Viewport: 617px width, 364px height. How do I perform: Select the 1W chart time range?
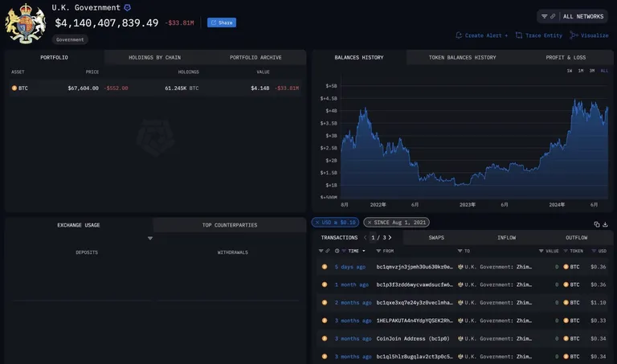click(x=570, y=71)
